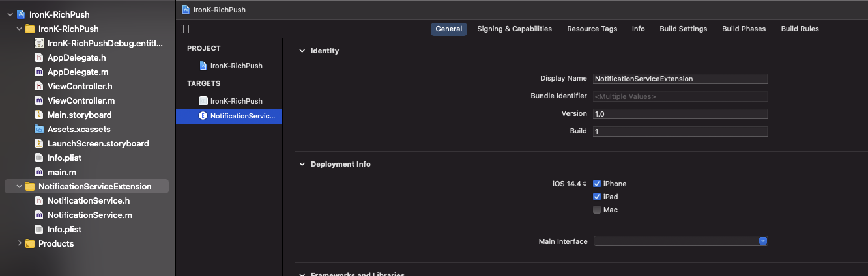Uncheck the iPad device checkbox
Viewport: 868px width, 276px height.
597,197
